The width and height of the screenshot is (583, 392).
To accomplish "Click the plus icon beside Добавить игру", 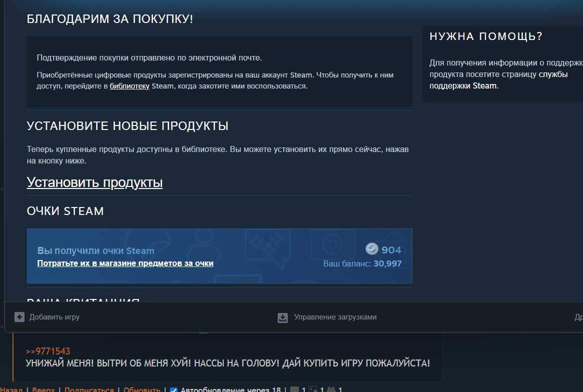I will click(x=20, y=317).
